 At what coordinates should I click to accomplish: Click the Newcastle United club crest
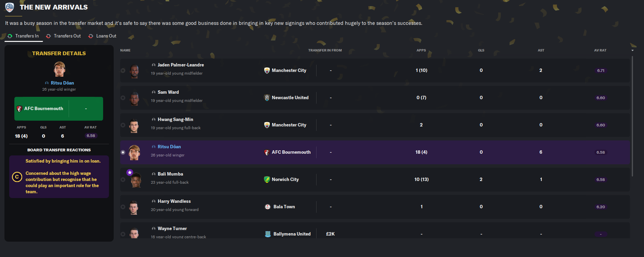pyautogui.click(x=267, y=98)
